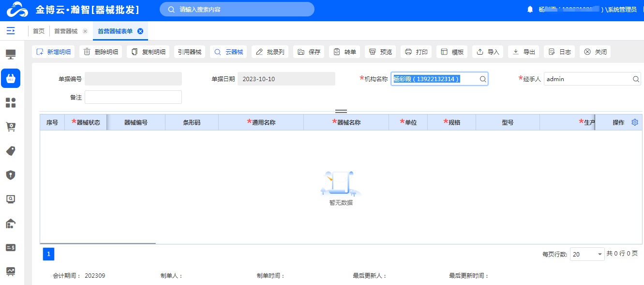
Task: Click the price tag sidebar icon
Action: click(x=11, y=151)
